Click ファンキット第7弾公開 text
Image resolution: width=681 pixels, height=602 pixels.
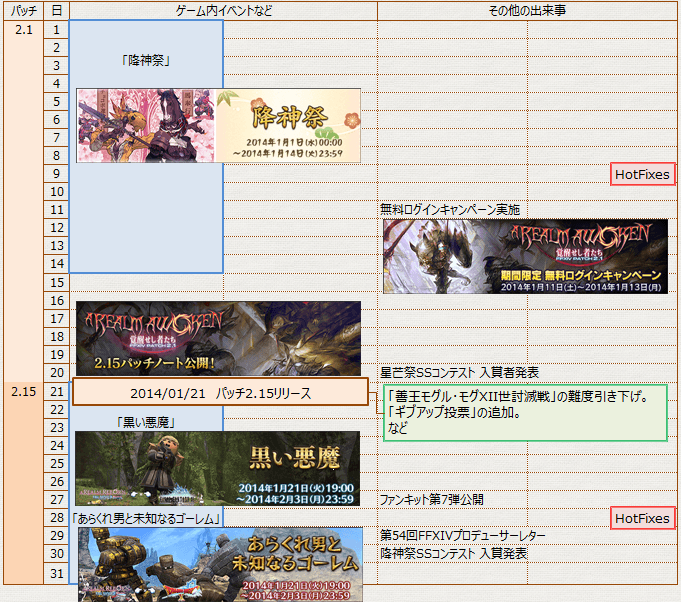point(432,499)
